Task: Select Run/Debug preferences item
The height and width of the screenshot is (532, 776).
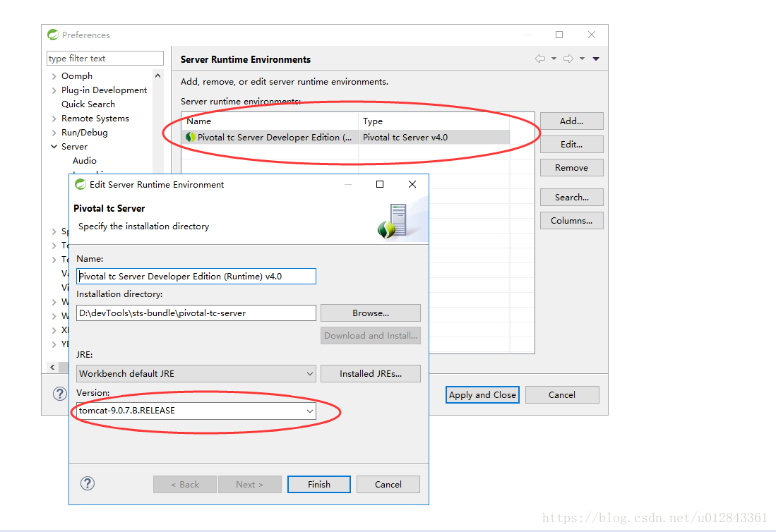Action: [x=85, y=133]
